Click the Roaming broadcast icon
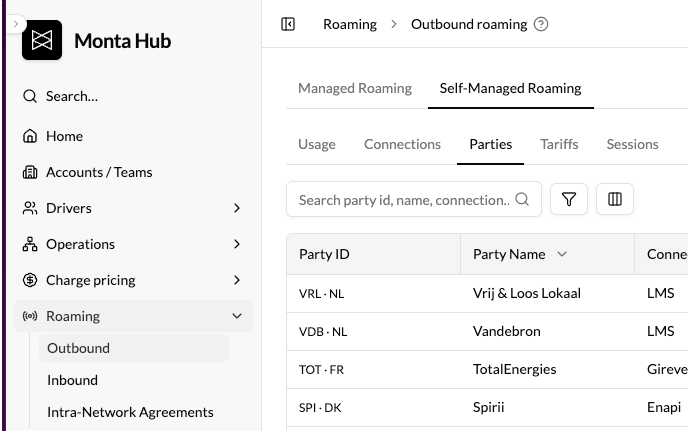 [x=30, y=316]
